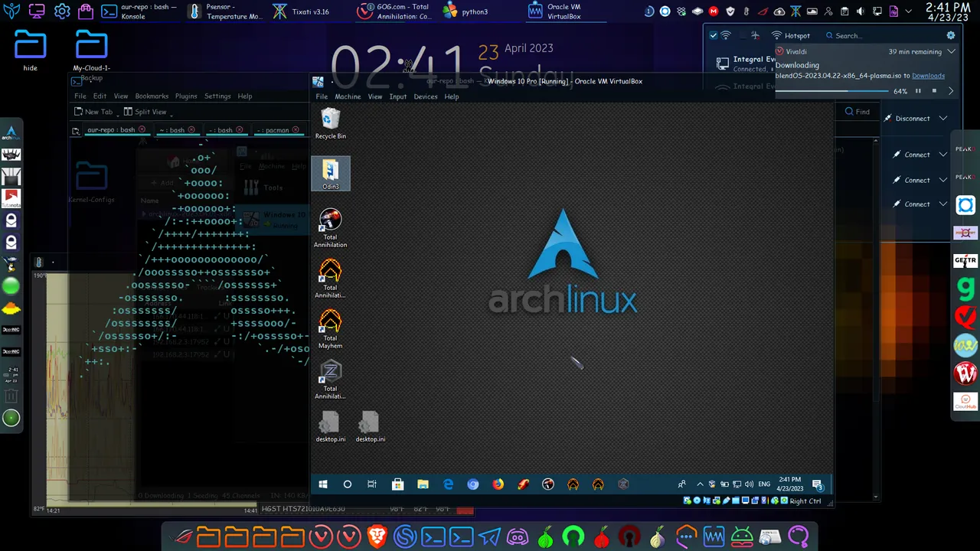Select the Odin3 desktop shortcut
The height and width of the screenshot is (551, 980).
pyautogui.click(x=330, y=174)
